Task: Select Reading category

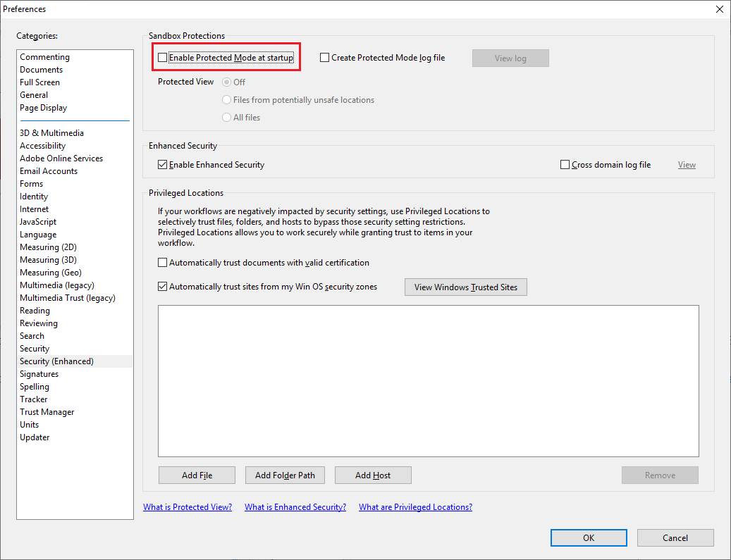Action: (75, 310)
